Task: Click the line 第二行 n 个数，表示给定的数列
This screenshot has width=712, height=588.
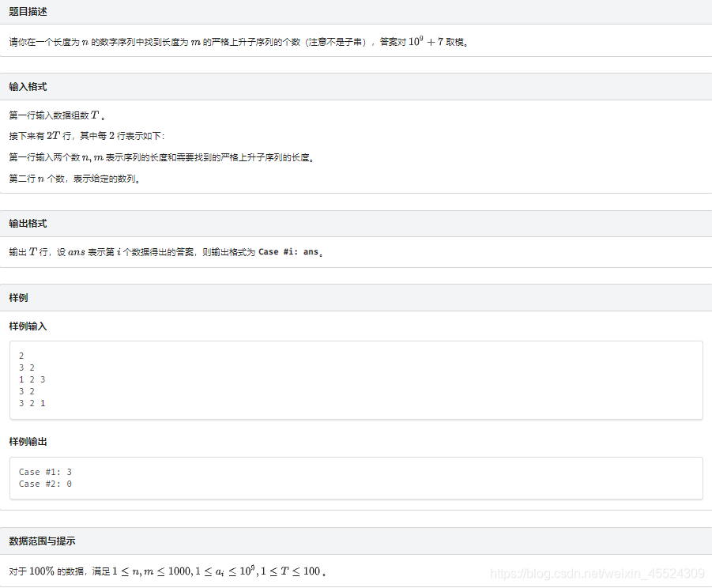Action: point(74,179)
